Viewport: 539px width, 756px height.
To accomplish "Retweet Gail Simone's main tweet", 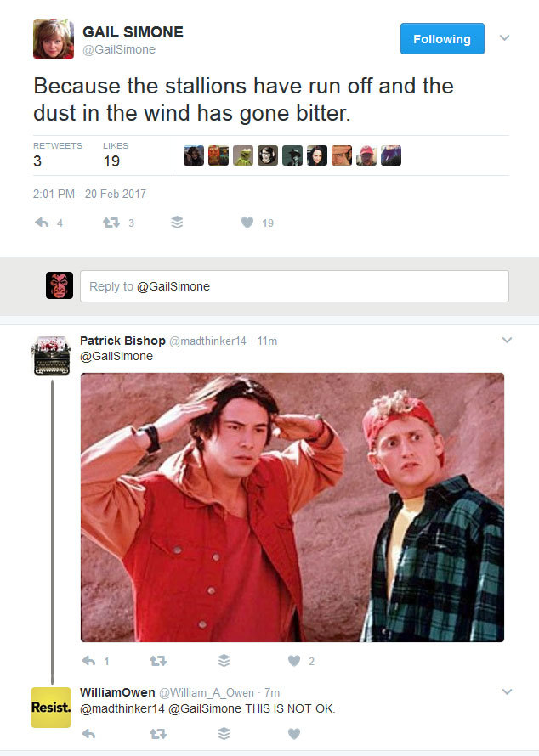I will click(111, 223).
